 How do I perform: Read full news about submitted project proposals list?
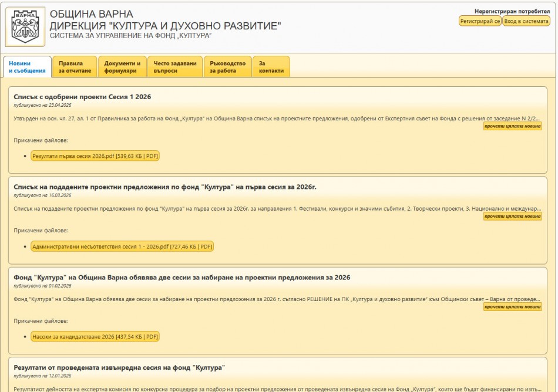coord(512,217)
